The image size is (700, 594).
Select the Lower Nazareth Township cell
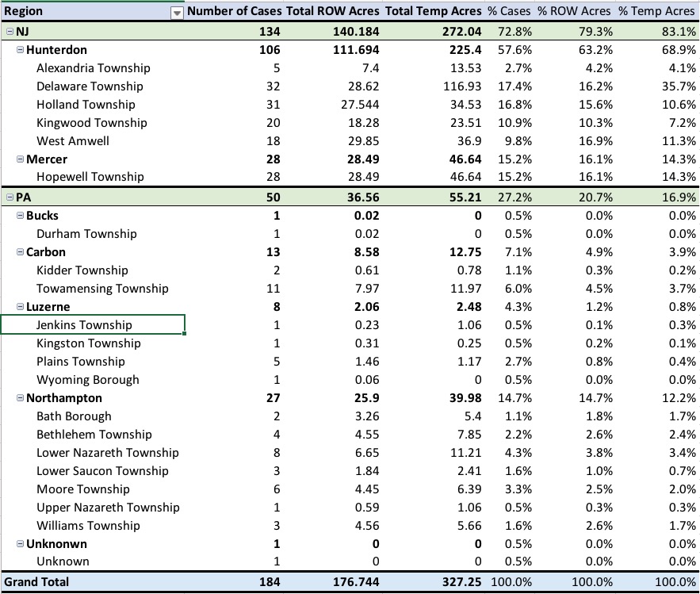click(x=107, y=453)
